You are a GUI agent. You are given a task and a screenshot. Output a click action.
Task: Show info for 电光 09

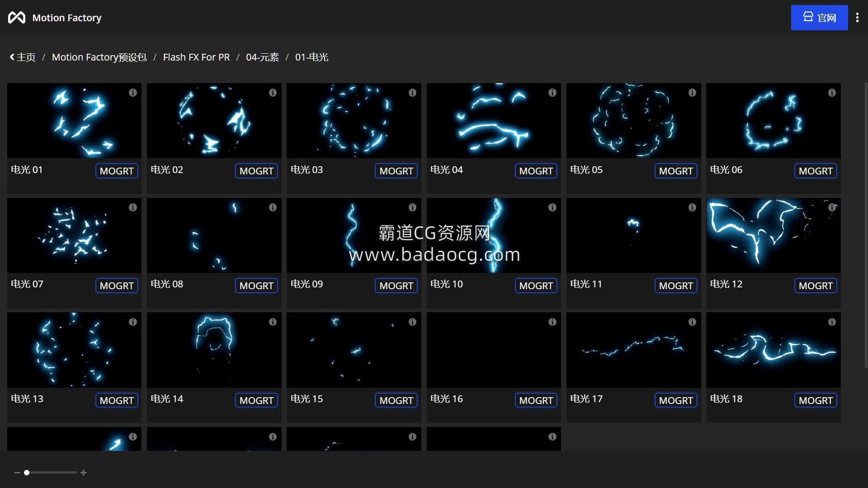pos(412,207)
